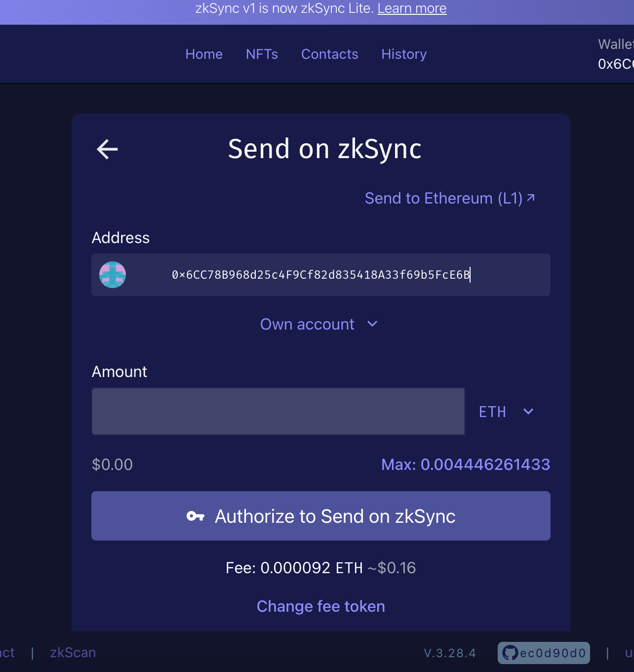634x672 pixels.
Task: Open the Contacts page
Action: coord(330,54)
